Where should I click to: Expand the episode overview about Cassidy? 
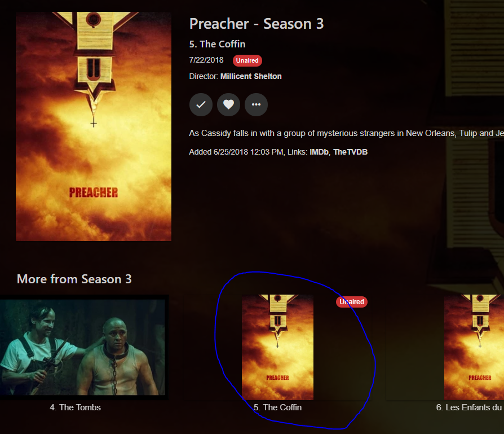pos(346,133)
